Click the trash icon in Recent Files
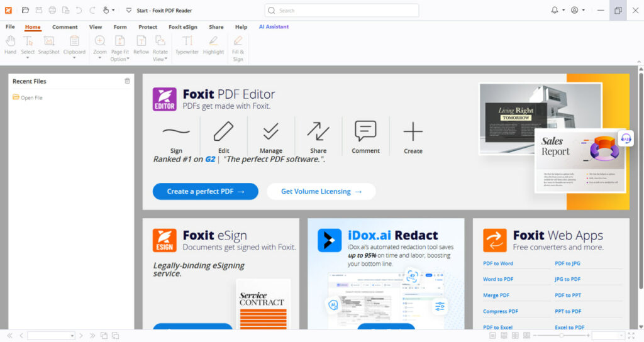Screen dimensions: 644x342 point(127,81)
